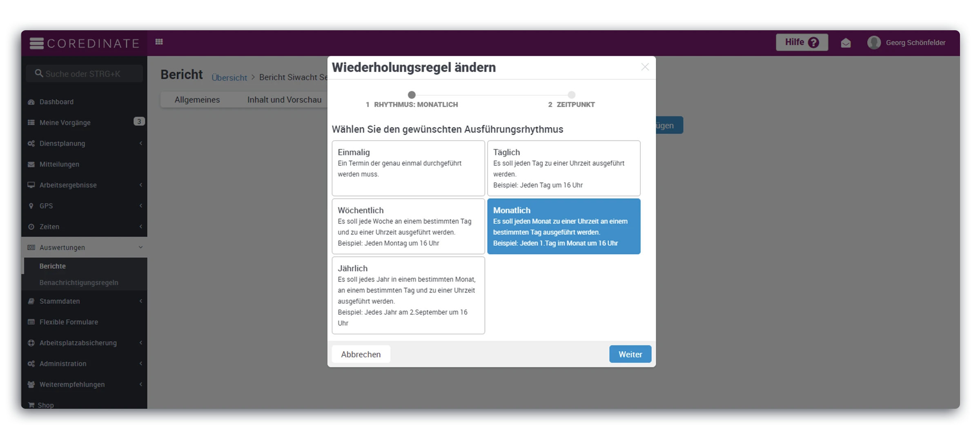Expand the Arbeitsergebnisse submenu chevron

click(140, 185)
